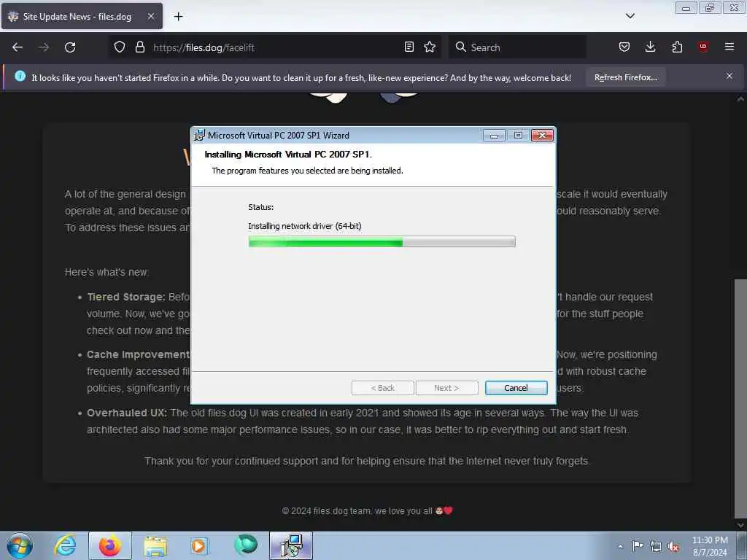Click the Virtual PC wizard title icon
Viewport: 747px width, 560px height.
[199, 135]
